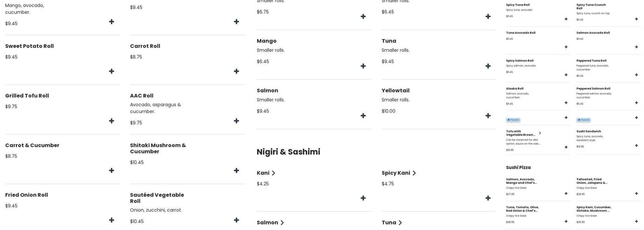Add the Mango smaller roll using plus
Viewport: 644px width, 230px height.
pos(363,66)
